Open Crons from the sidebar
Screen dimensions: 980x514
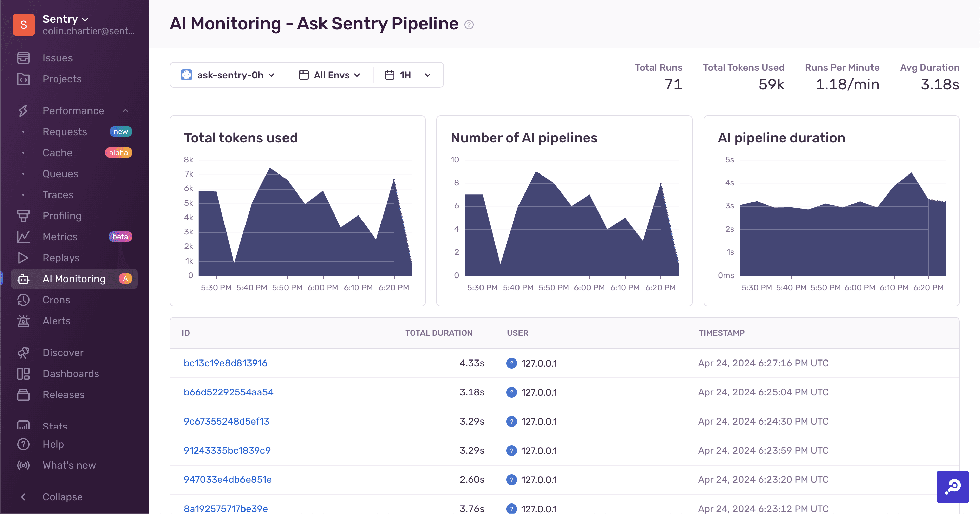point(56,300)
